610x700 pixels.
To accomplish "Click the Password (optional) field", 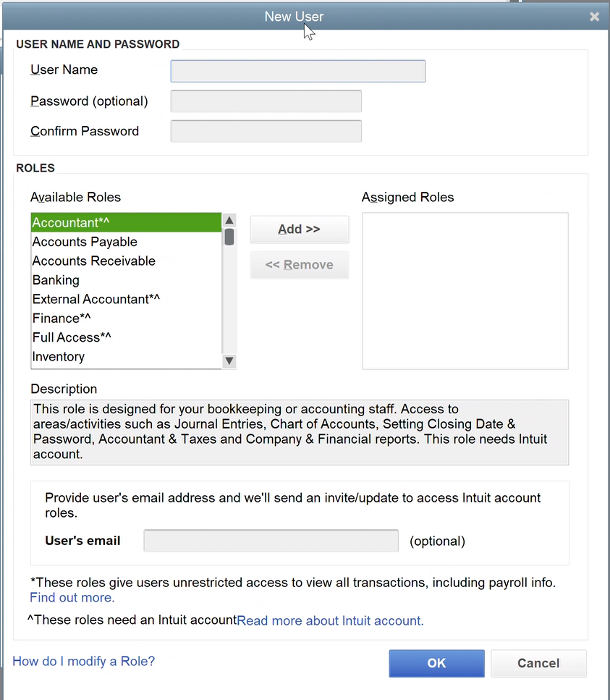I will pos(266,101).
